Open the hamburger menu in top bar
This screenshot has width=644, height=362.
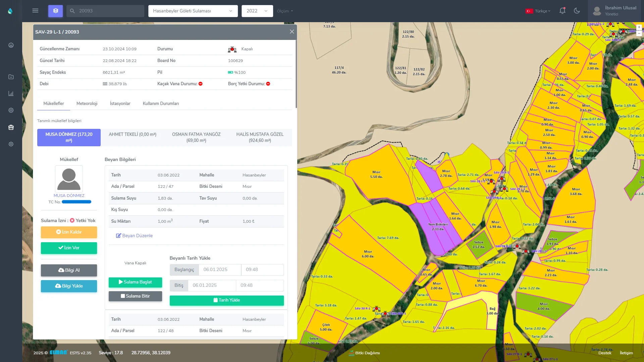[35, 11]
